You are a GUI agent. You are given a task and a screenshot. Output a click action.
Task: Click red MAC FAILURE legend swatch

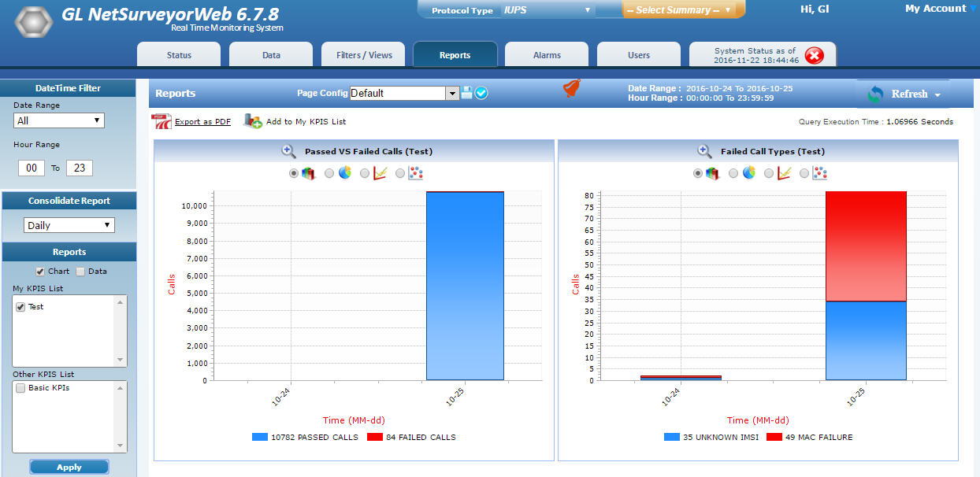pos(774,437)
